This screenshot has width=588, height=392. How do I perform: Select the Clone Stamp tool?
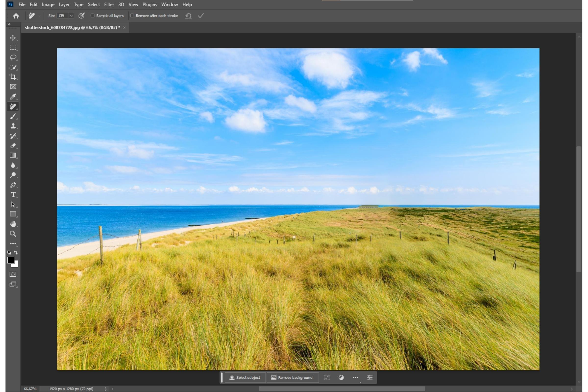pos(13,126)
